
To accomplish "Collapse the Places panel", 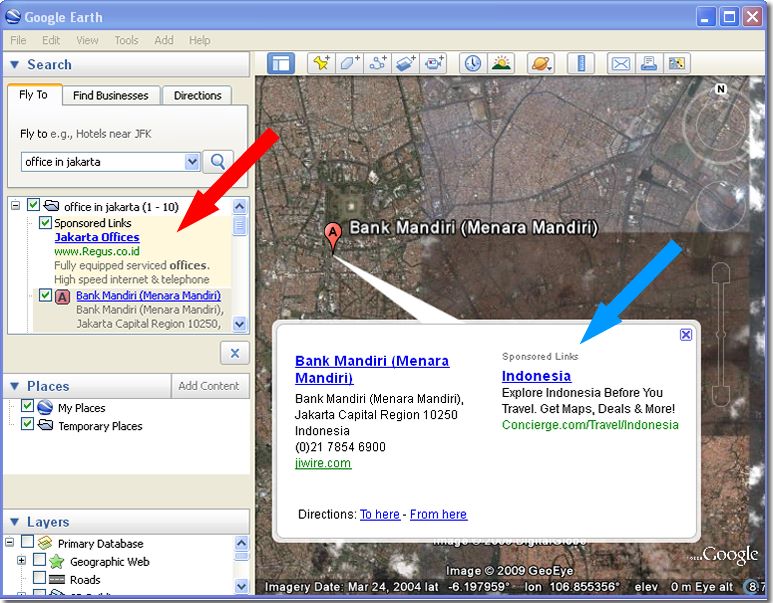I will point(14,386).
